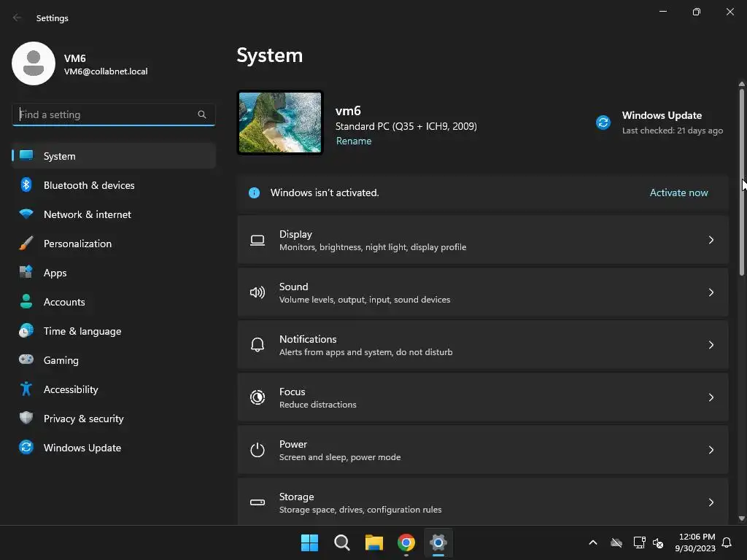Click the search magnifier in Find a setting
Screen dimensions: 747x560
pyautogui.click(x=202, y=114)
